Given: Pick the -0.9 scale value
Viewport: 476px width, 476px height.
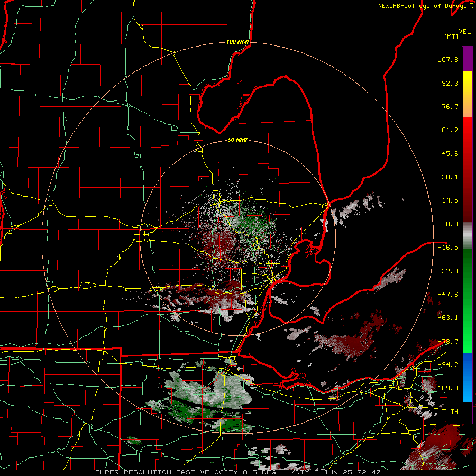Looking at the screenshot, I should (450, 224).
